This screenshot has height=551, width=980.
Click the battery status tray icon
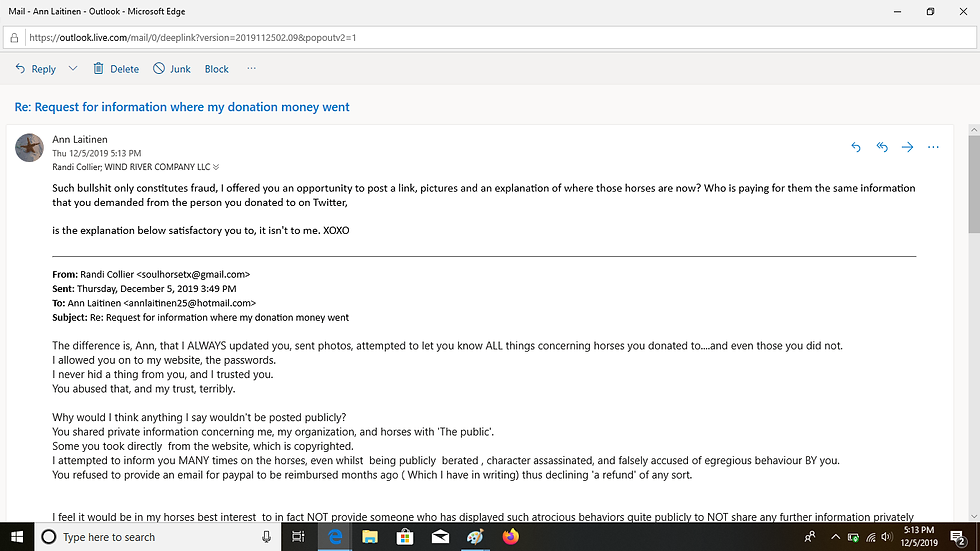click(x=853, y=537)
